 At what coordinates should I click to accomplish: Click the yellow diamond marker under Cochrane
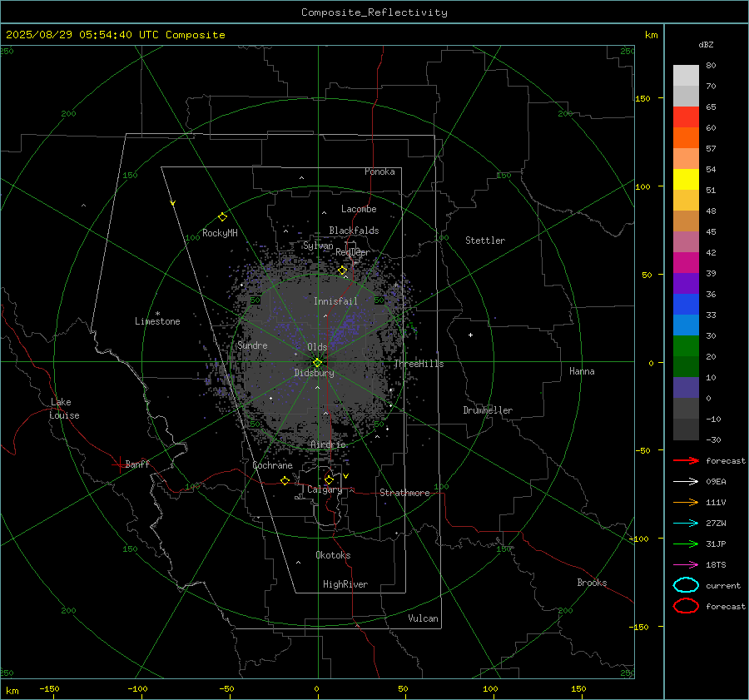[285, 480]
